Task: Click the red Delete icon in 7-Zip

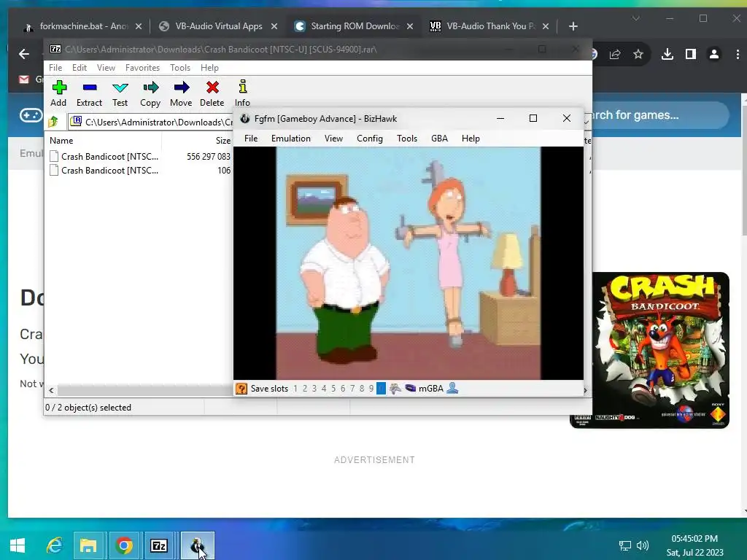Action: tap(212, 93)
